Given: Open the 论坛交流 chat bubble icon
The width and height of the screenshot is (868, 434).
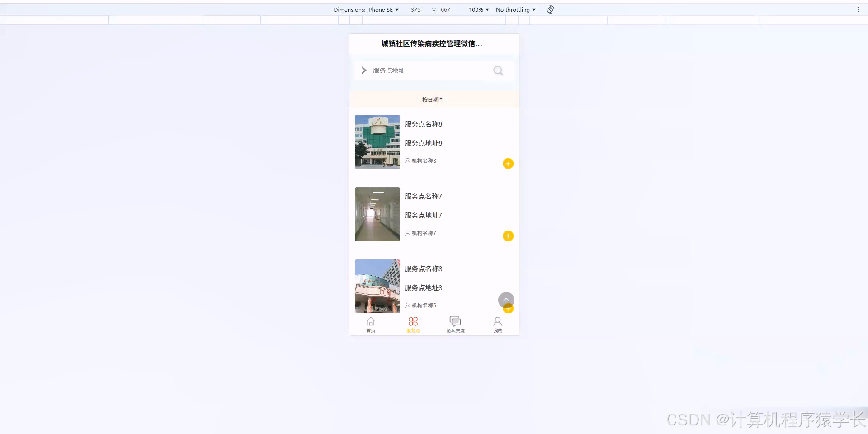Looking at the screenshot, I should click(x=455, y=321).
